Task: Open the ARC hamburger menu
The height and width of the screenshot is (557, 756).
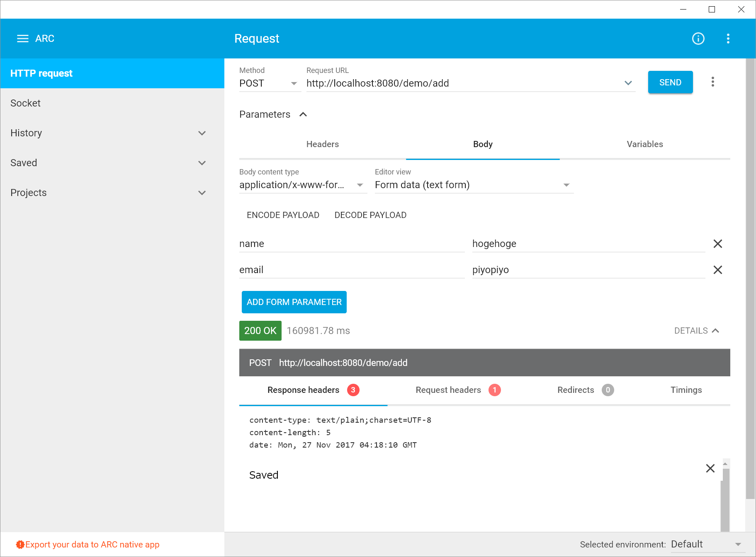Action: [22, 39]
